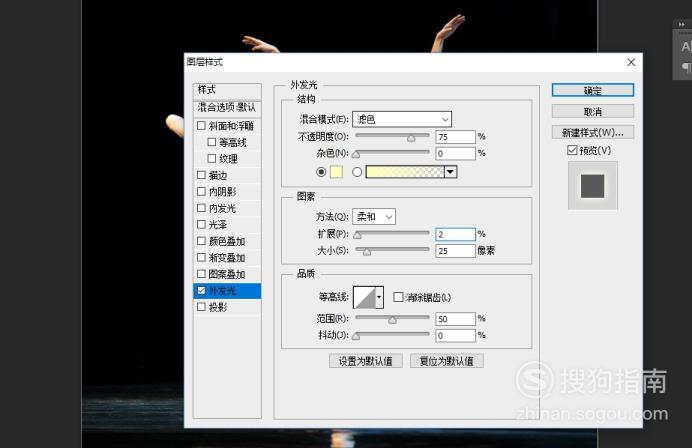Image resolution: width=692 pixels, height=448 pixels.
Task: Enable the 描边 effect checkbox
Action: (x=201, y=175)
